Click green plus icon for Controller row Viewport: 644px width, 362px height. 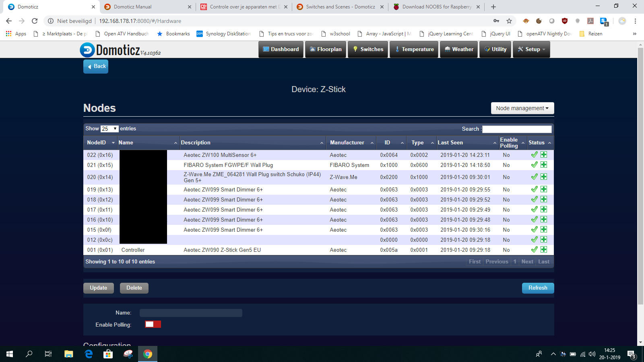click(544, 249)
